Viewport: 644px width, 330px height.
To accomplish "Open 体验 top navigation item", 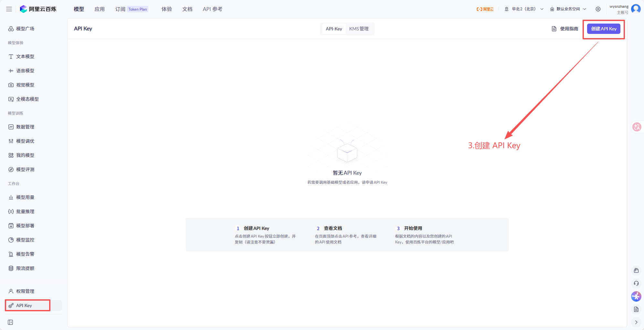I will click(167, 9).
